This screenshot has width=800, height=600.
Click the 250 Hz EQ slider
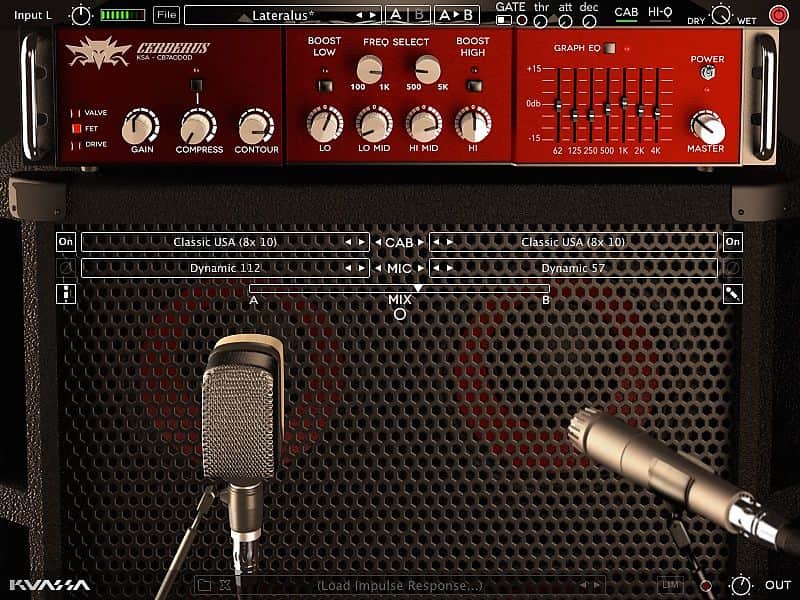click(x=591, y=115)
